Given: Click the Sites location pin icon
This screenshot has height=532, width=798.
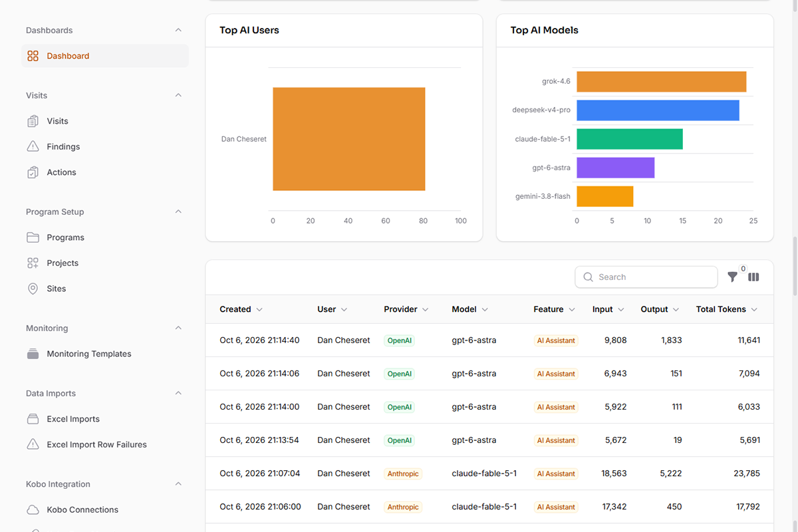Looking at the screenshot, I should [33, 289].
